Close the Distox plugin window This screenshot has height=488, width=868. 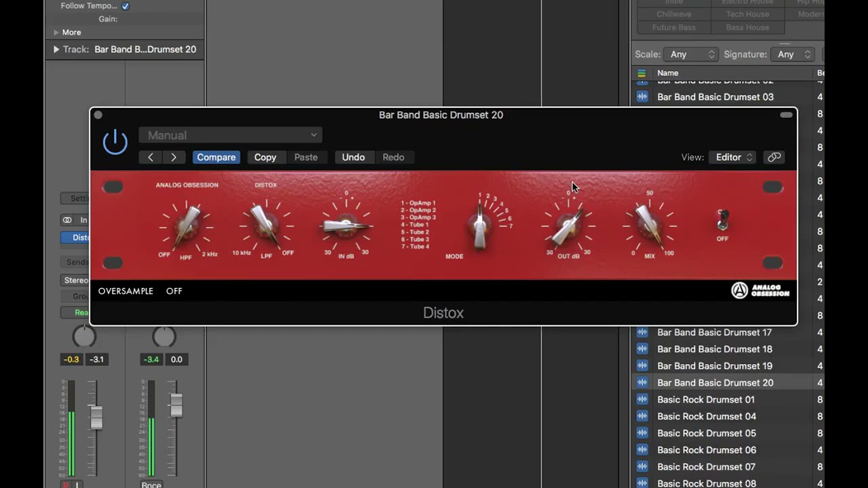98,115
